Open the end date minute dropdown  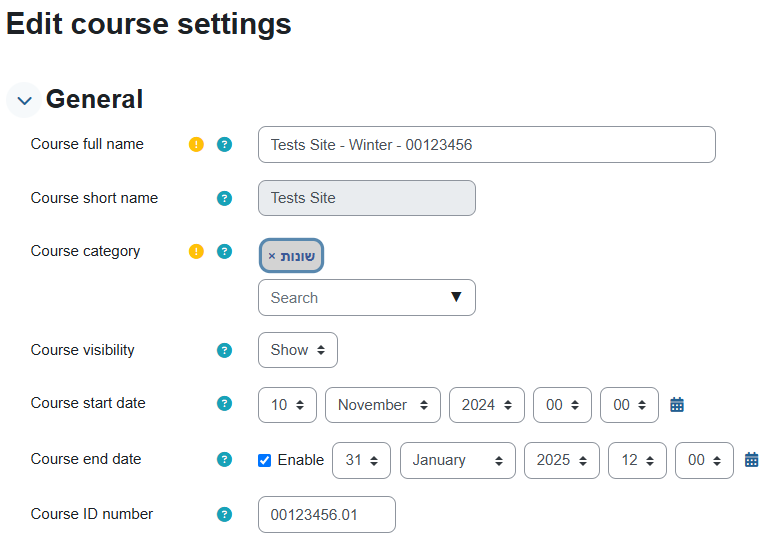(704, 460)
